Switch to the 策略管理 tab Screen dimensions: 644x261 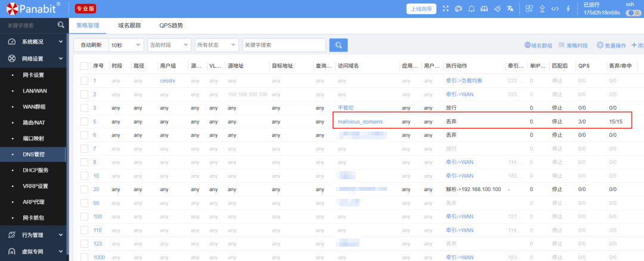(88, 25)
